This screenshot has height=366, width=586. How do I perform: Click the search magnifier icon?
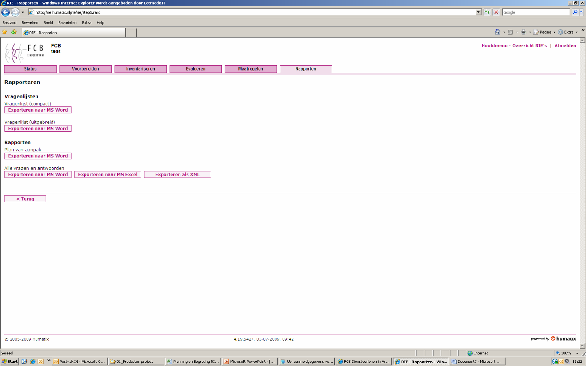pyautogui.click(x=575, y=12)
